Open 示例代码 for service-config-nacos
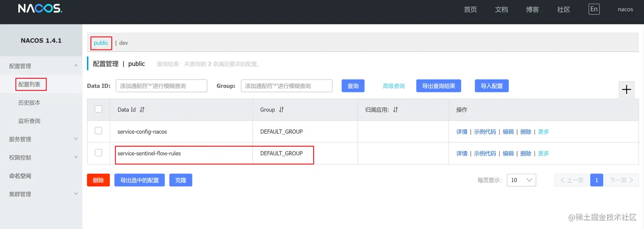The image size is (644, 229). click(x=485, y=132)
